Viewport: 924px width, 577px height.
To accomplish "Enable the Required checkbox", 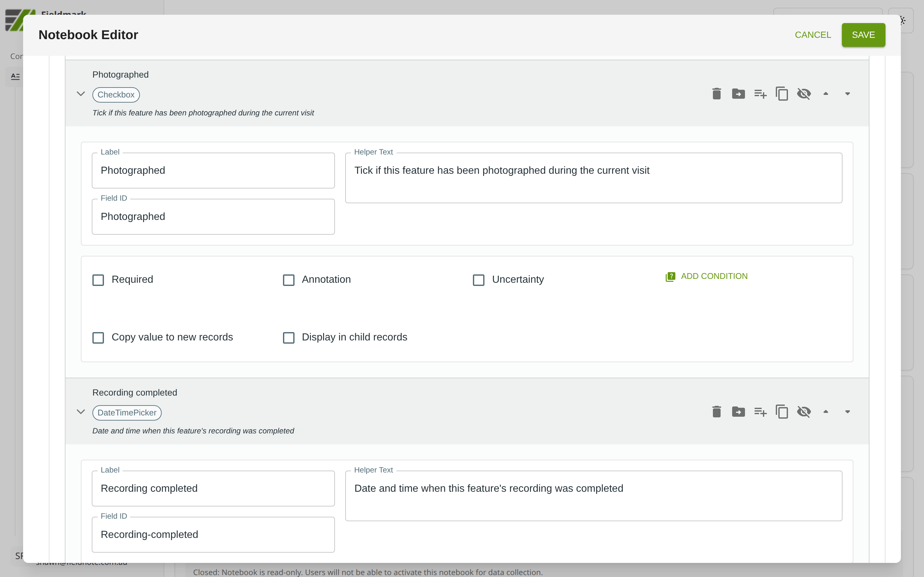I will [x=98, y=280].
